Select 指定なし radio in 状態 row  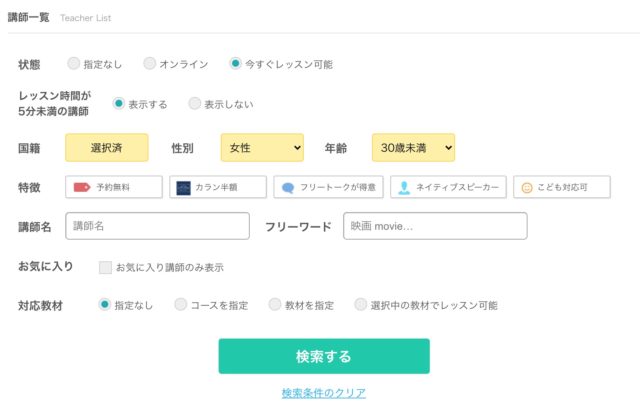(73, 64)
